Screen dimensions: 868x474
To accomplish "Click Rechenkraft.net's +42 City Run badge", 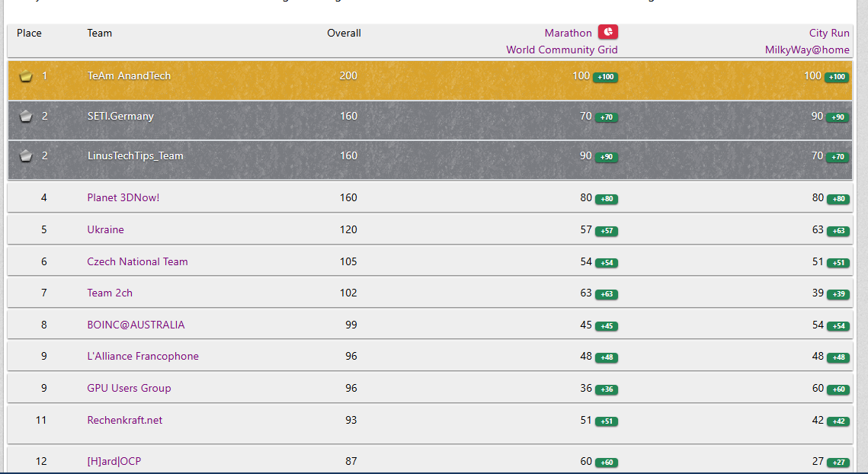I will [x=838, y=421].
